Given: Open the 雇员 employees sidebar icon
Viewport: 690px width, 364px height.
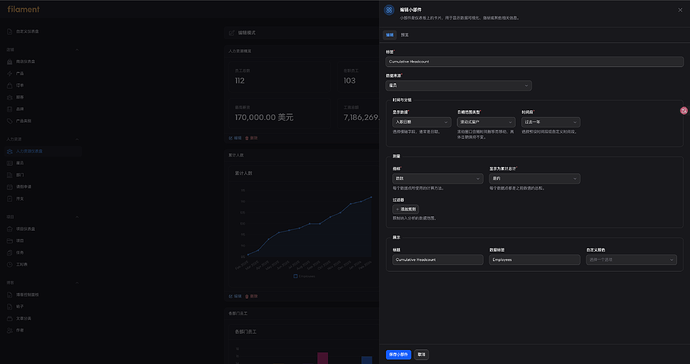Looking at the screenshot, I should pyautogui.click(x=10, y=163).
